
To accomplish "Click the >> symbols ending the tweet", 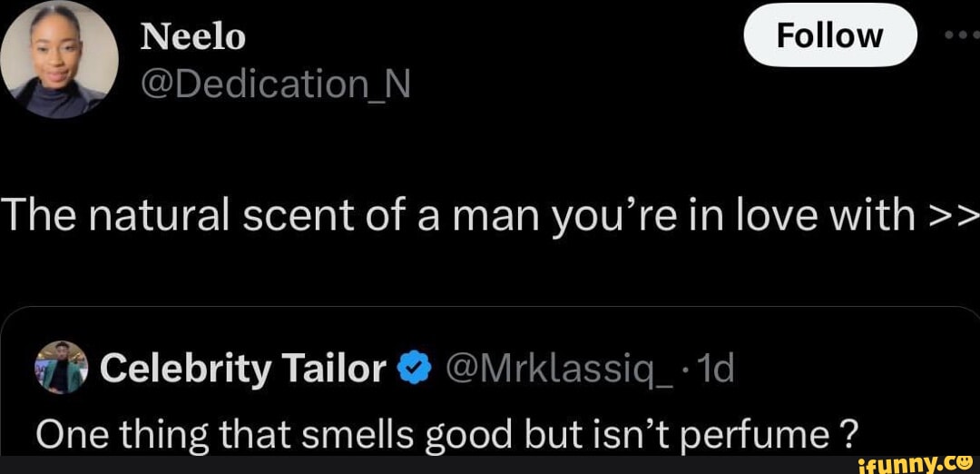I will click(x=955, y=217).
